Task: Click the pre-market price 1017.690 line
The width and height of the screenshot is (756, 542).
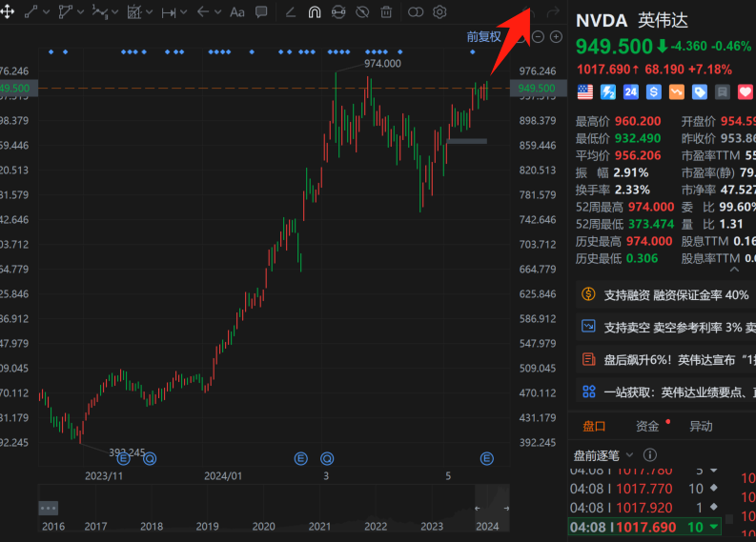Action: click(654, 70)
